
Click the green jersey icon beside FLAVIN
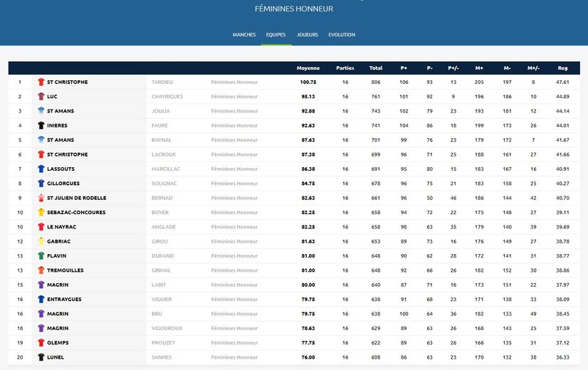[41, 256]
